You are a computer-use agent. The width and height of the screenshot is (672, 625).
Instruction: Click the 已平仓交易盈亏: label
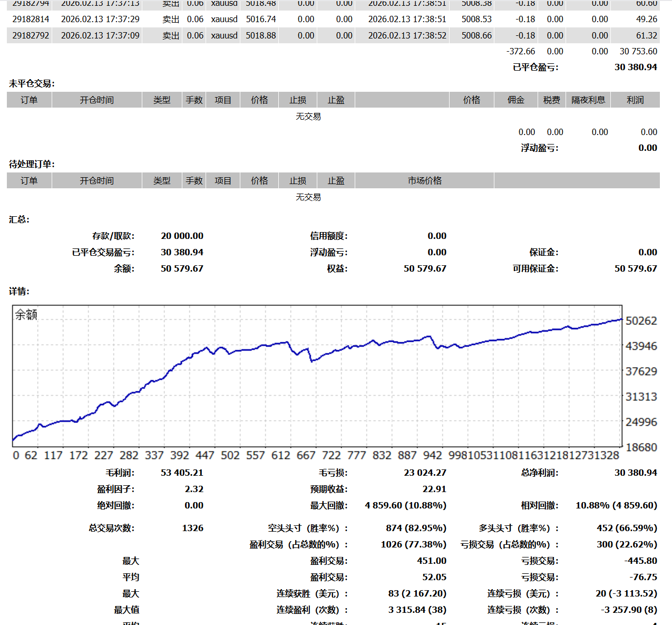[x=103, y=252]
